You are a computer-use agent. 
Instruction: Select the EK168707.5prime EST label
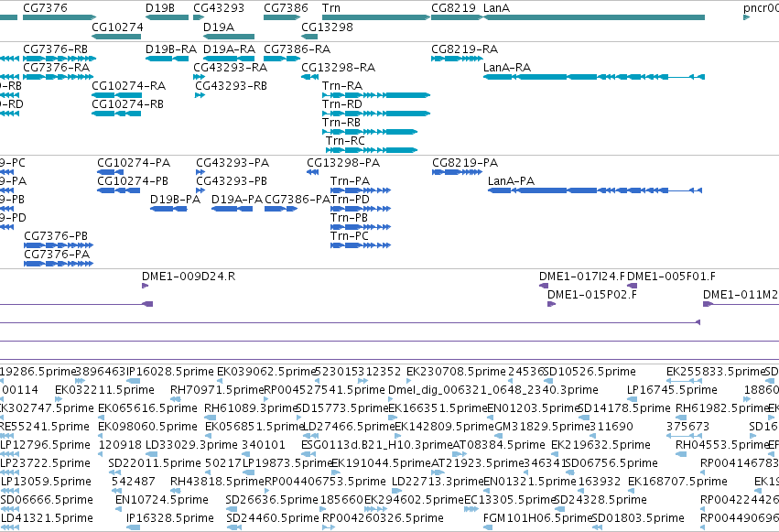tap(677, 483)
